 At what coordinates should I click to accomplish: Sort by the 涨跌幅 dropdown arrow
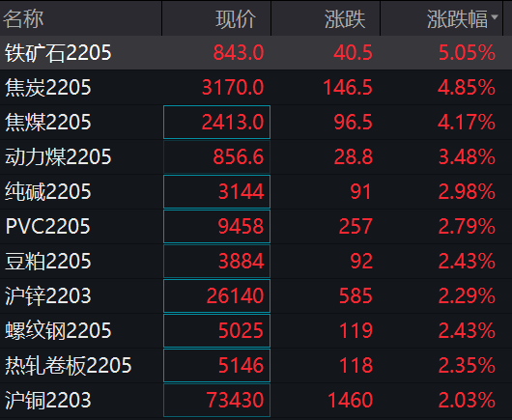coord(495,16)
